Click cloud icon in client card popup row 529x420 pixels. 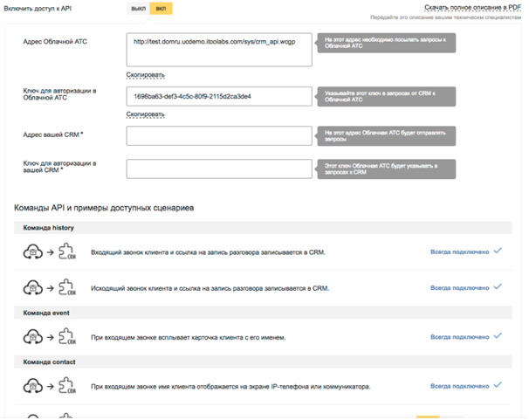(33, 336)
